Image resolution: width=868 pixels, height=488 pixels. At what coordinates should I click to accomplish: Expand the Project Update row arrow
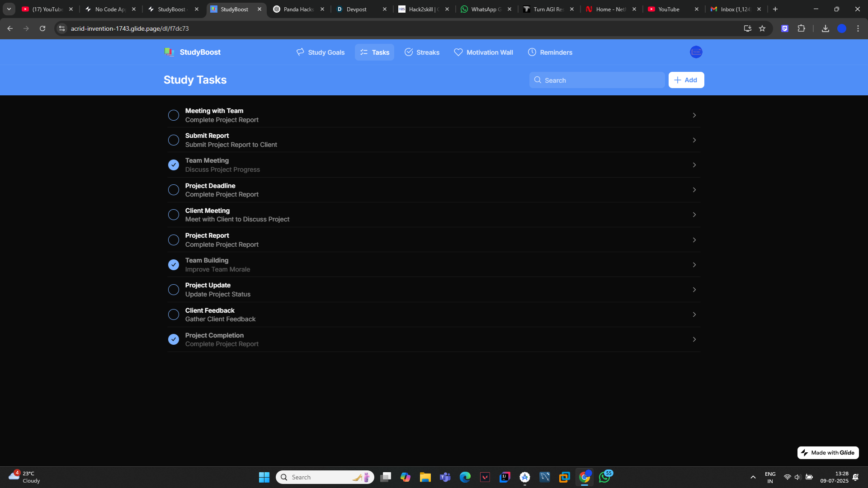694,290
